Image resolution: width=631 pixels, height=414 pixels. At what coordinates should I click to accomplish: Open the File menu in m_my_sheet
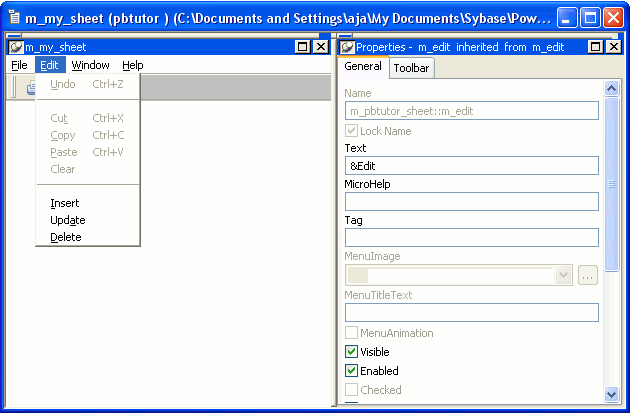pyautogui.click(x=19, y=65)
